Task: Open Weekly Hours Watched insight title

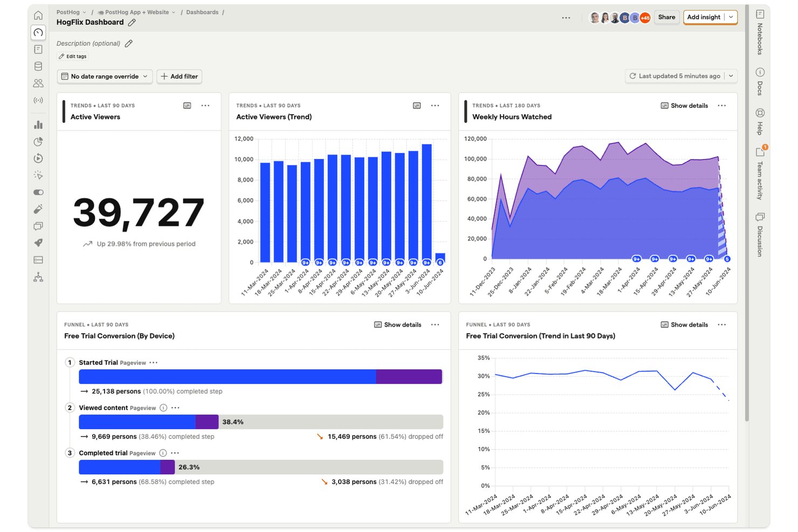Action: [512, 117]
